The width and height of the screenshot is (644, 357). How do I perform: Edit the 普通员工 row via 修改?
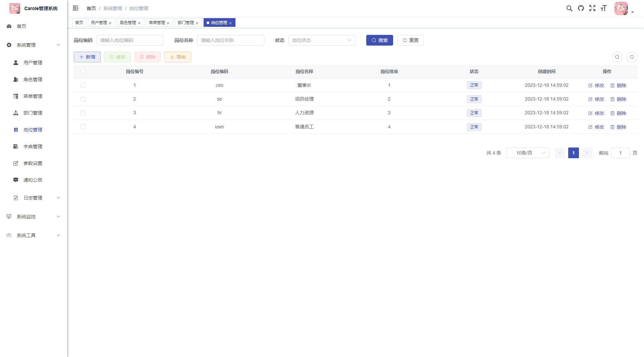(x=596, y=127)
